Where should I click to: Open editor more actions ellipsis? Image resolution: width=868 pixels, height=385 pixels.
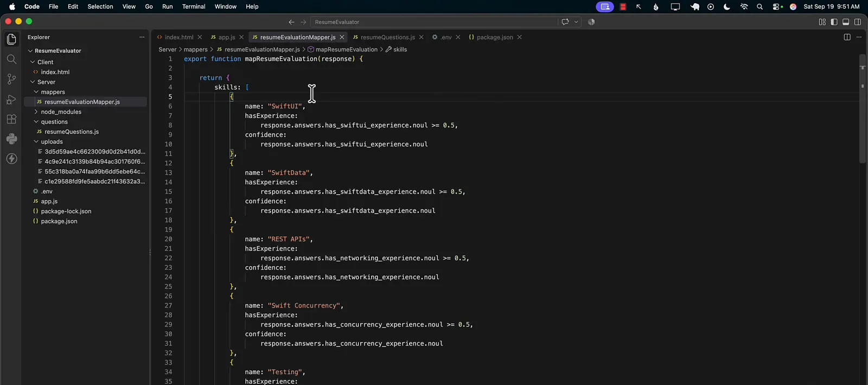(859, 37)
